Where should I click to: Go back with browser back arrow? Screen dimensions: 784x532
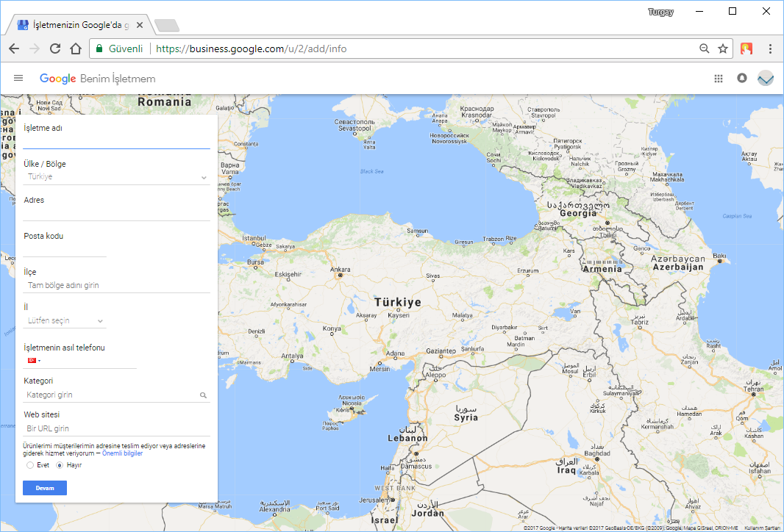point(14,48)
